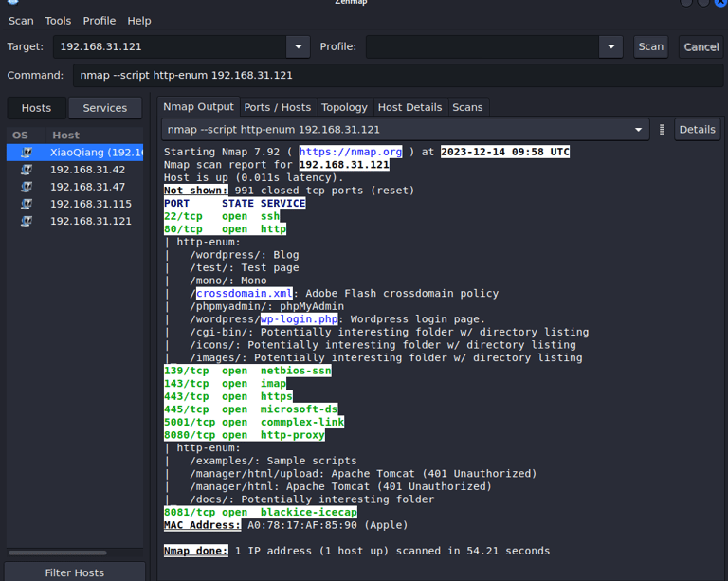Screen dimensions: 728x581
Task: Show the Hosts list view
Action: point(36,108)
